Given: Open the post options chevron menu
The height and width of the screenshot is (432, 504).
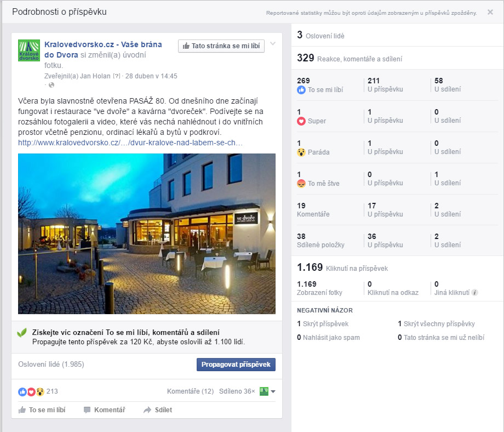Looking at the screenshot, I should coord(273,44).
